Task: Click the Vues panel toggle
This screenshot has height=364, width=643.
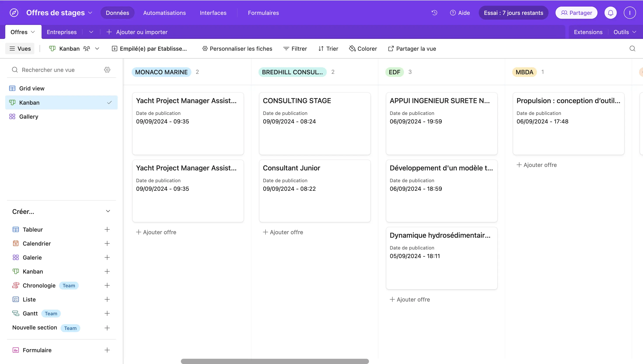Action: tap(20, 49)
